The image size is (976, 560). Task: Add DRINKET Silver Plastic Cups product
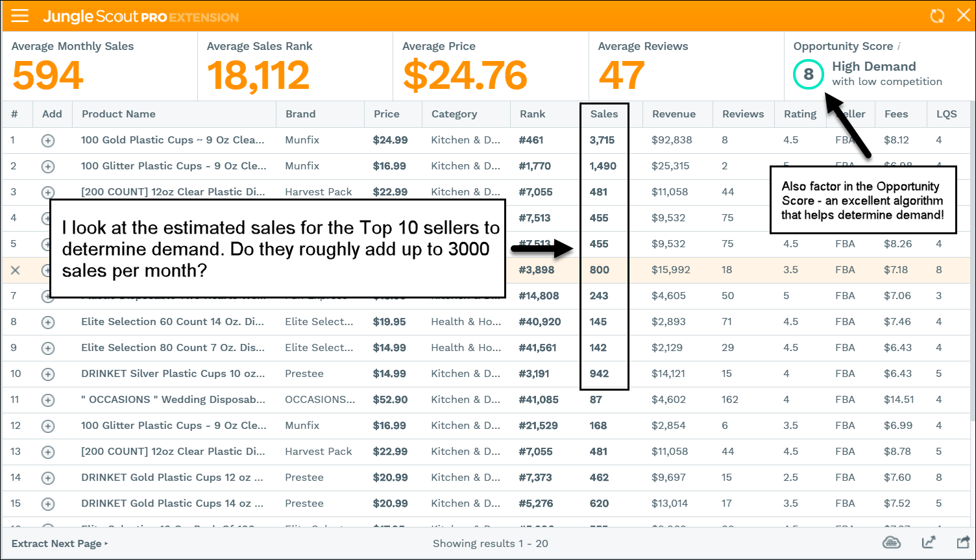[48, 374]
